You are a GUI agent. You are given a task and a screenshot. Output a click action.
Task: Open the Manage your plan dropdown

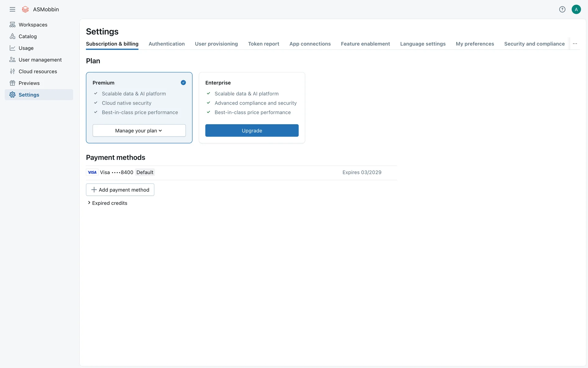(x=139, y=131)
